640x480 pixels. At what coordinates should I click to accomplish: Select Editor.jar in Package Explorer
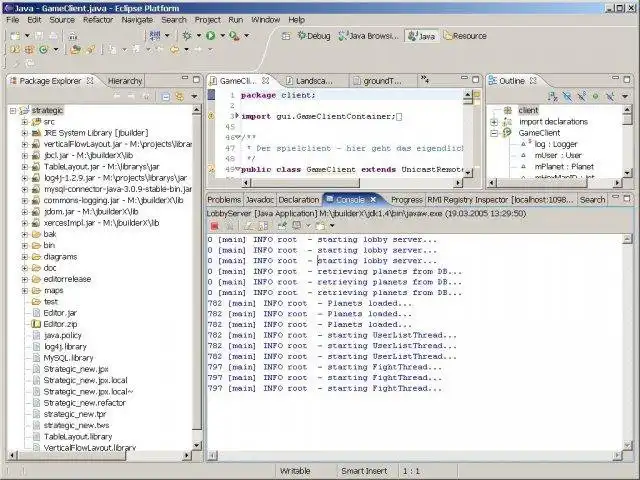[x=60, y=313]
